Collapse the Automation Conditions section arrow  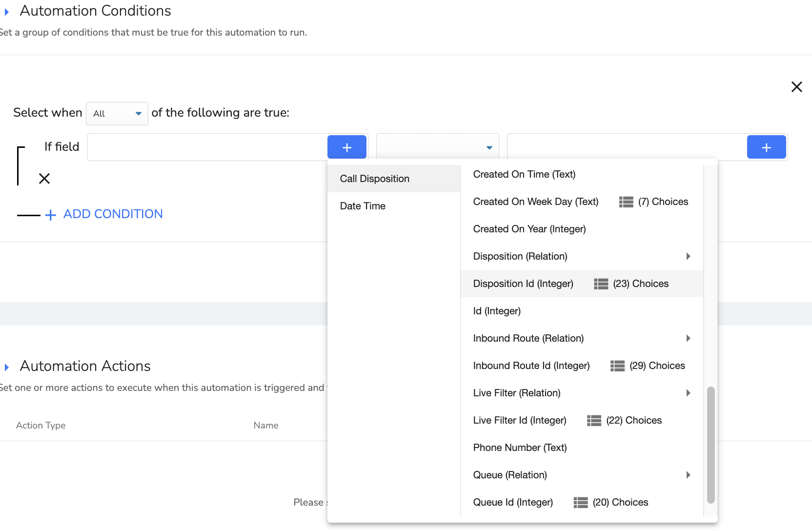7,12
